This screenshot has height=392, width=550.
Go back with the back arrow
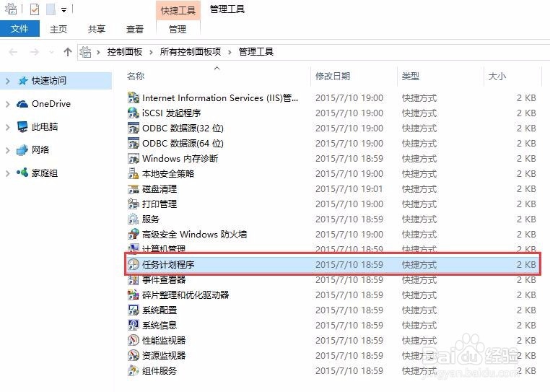[x=13, y=52]
